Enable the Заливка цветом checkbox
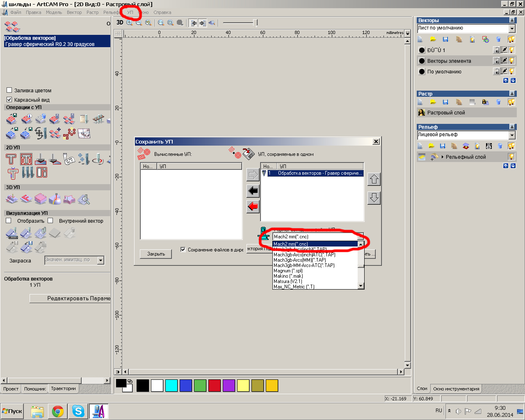Screen dimensions: 525x420 (x=9, y=90)
